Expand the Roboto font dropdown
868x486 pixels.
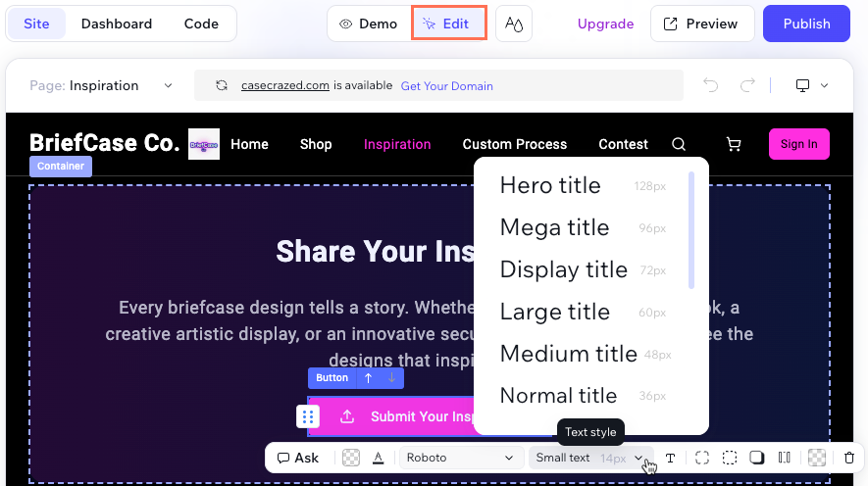tap(461, 458)
